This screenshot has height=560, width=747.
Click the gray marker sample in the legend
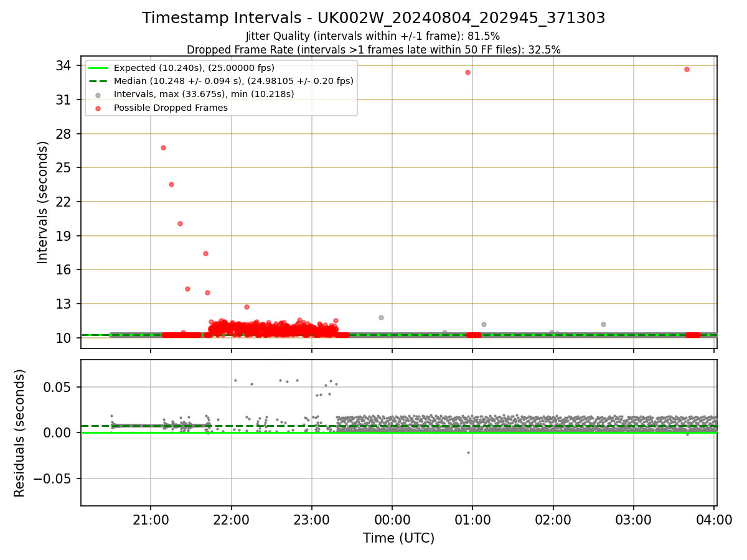coord(98,95)
